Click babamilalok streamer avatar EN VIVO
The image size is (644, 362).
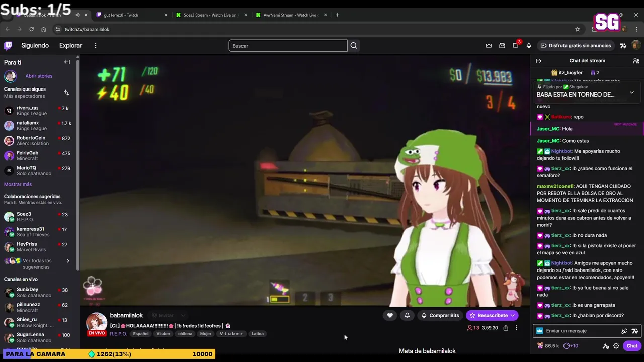[x=96, y=324]
